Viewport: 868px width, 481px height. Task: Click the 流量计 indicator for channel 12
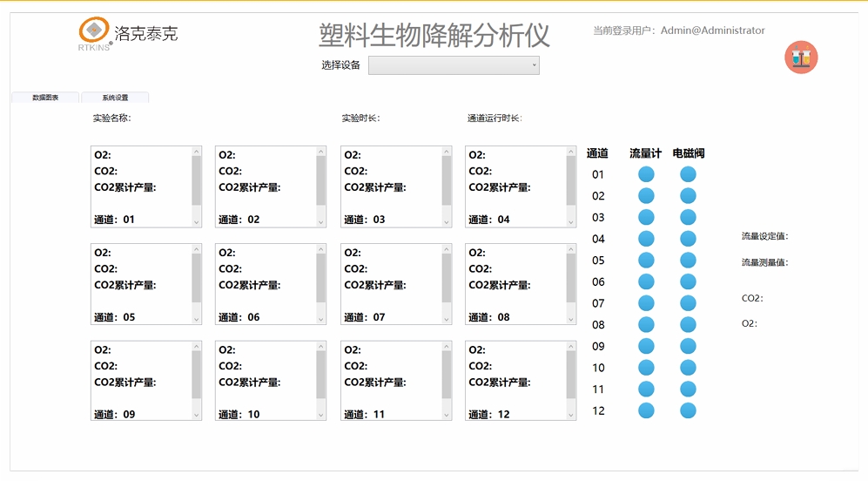click(x=646, y=410)
